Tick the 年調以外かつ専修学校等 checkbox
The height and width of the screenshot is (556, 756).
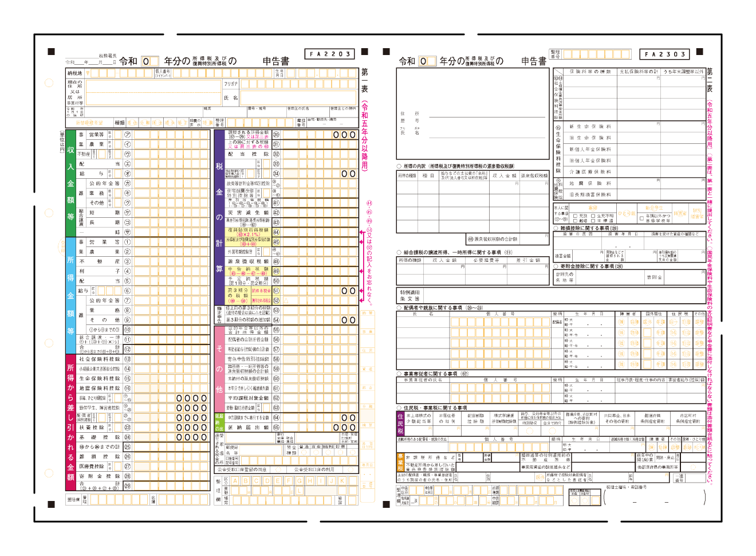coord(641,218)
